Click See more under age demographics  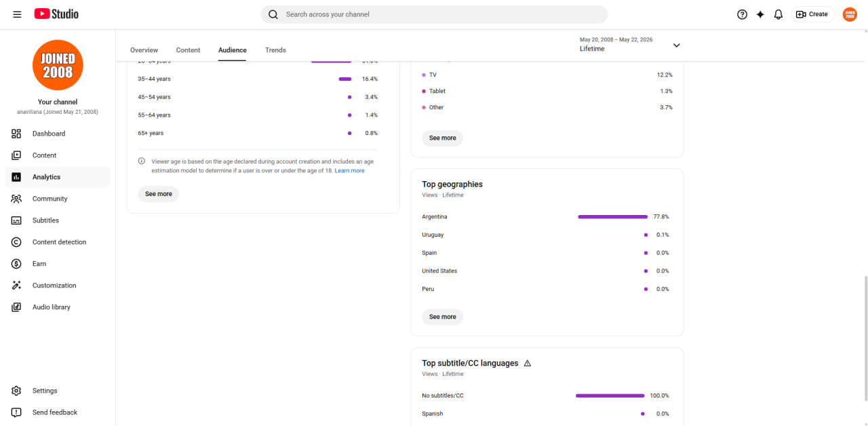(159, 194)
